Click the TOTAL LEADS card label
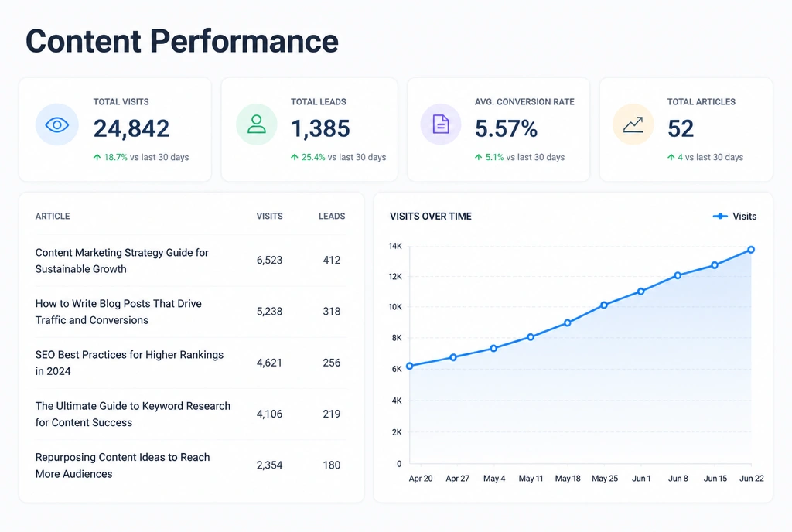The height and width of the screenshot is (532, 792). click(x=319, y=102)
